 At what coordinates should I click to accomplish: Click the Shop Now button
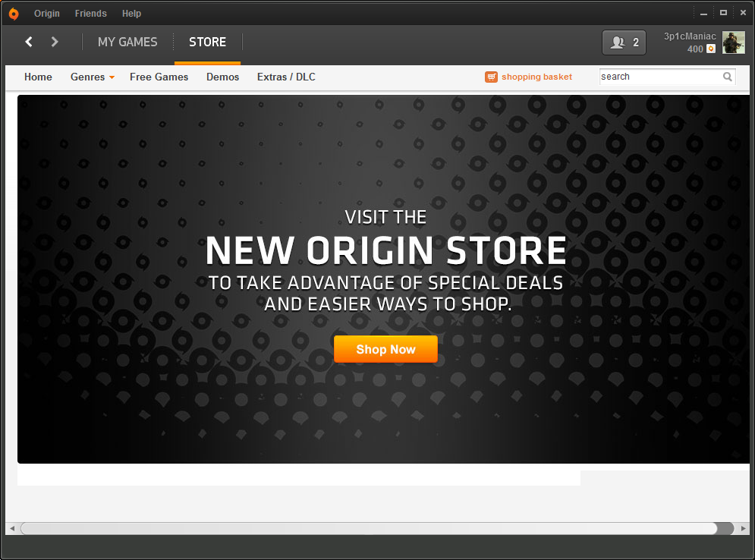tap(385, 349)
